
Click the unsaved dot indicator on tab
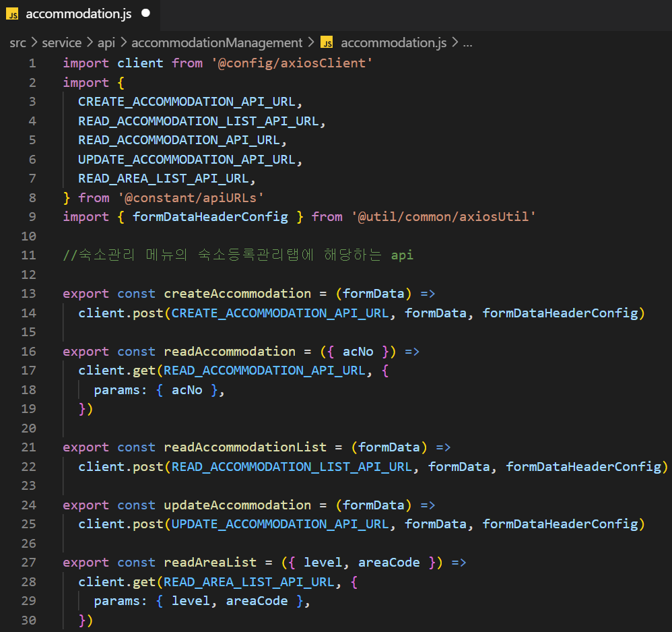tap(145, 13)
